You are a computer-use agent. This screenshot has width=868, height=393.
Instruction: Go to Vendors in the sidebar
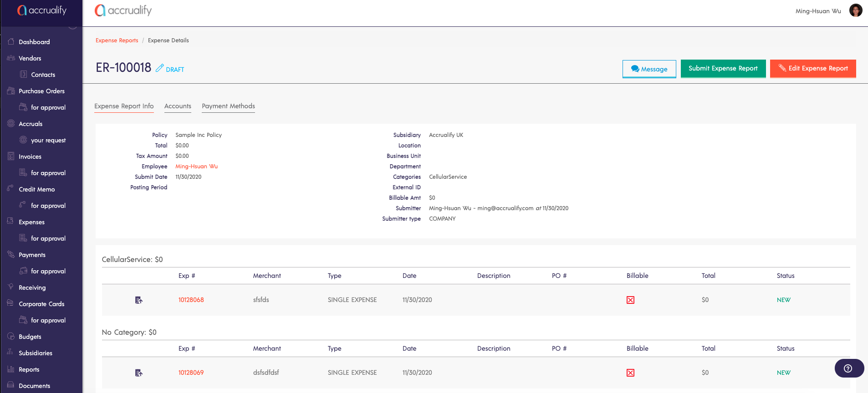(x=30, y=58)
